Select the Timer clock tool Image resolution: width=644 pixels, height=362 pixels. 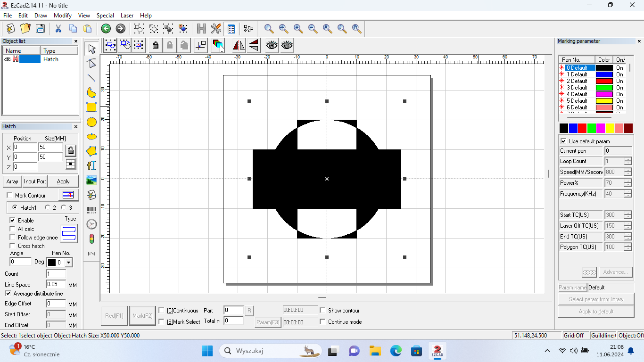91,224
